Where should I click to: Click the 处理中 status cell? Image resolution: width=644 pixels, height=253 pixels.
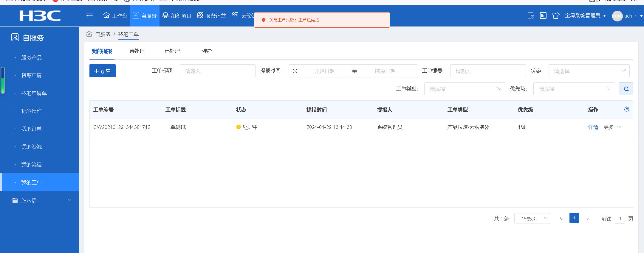(x=247, y=127)
